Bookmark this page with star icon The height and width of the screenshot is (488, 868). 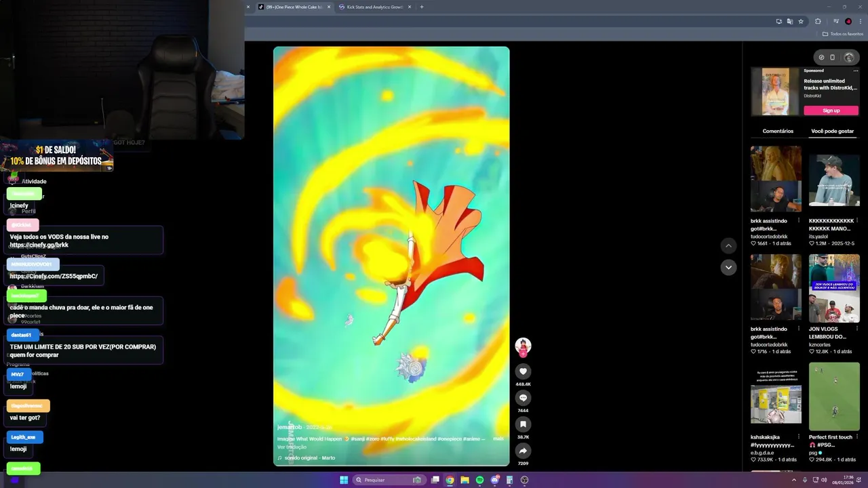click(801, 22)
